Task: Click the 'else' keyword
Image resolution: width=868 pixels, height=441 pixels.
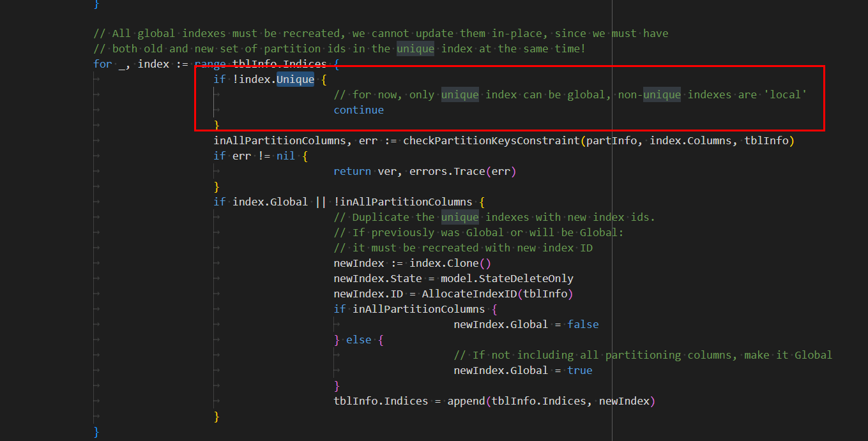Action: pos(358,340)
